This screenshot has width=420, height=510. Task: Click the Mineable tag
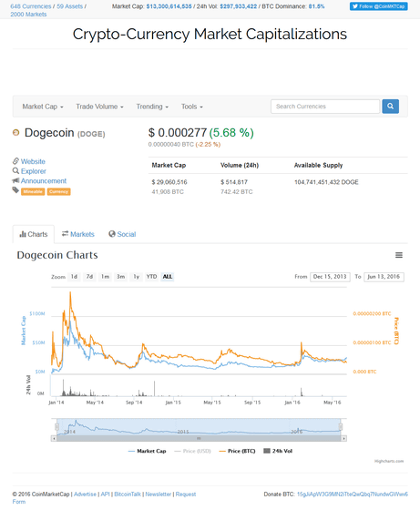pyautogui.click(x=33, y=191)
